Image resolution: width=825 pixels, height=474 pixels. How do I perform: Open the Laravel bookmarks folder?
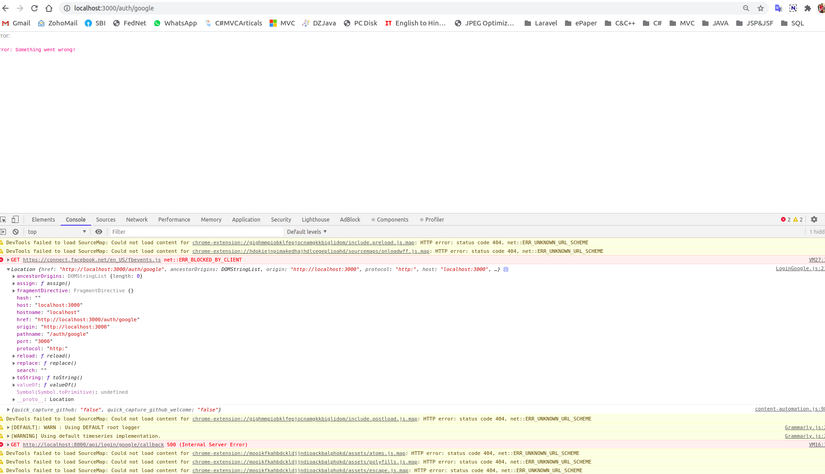(541, 23)
